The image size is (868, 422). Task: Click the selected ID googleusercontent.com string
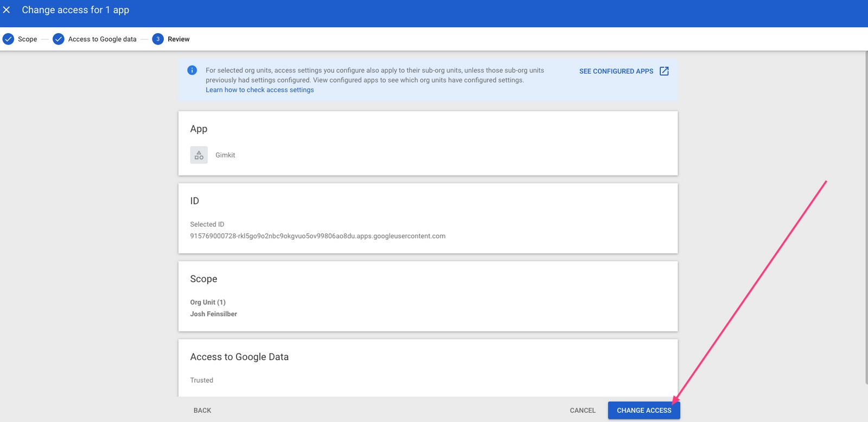(318, 236)
